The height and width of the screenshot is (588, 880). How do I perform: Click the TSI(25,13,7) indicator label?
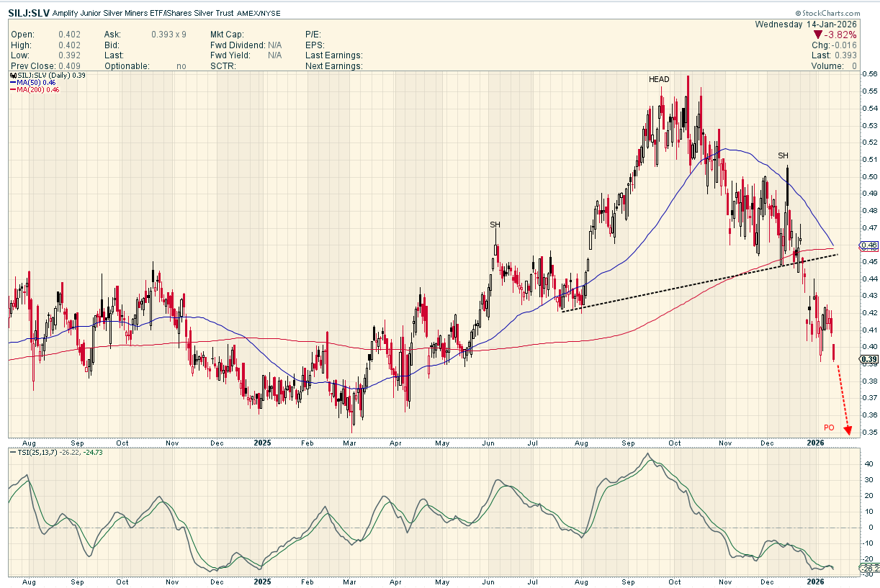point(37,451)
